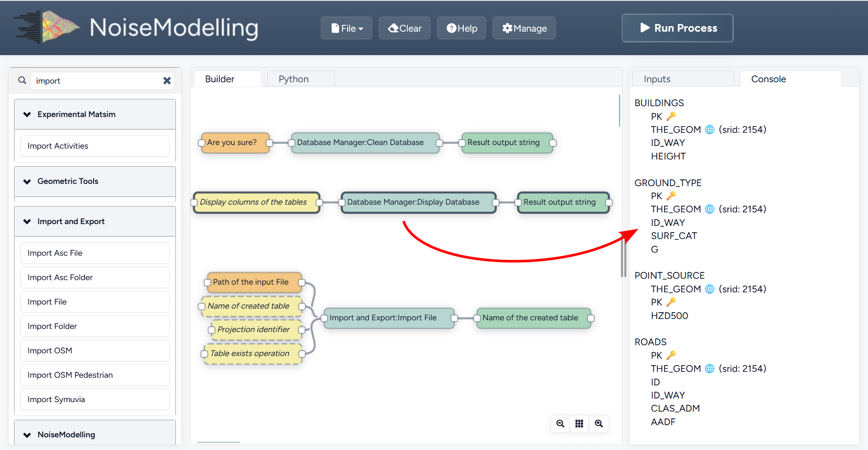Screen dimensions: 868x450
Task: Click Run Process button
Action: point(678,28)
